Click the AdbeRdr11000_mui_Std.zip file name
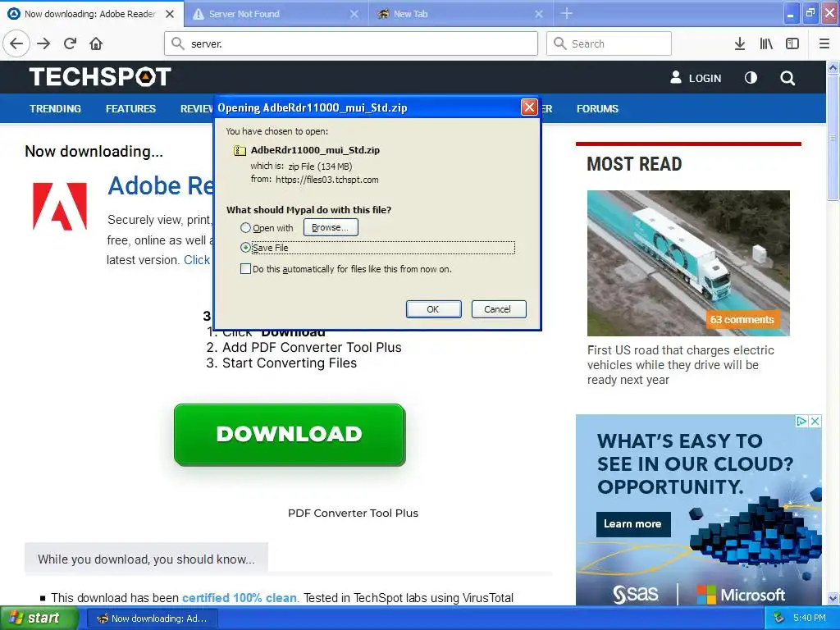840x630 pixels. click(x=315, y=151)
